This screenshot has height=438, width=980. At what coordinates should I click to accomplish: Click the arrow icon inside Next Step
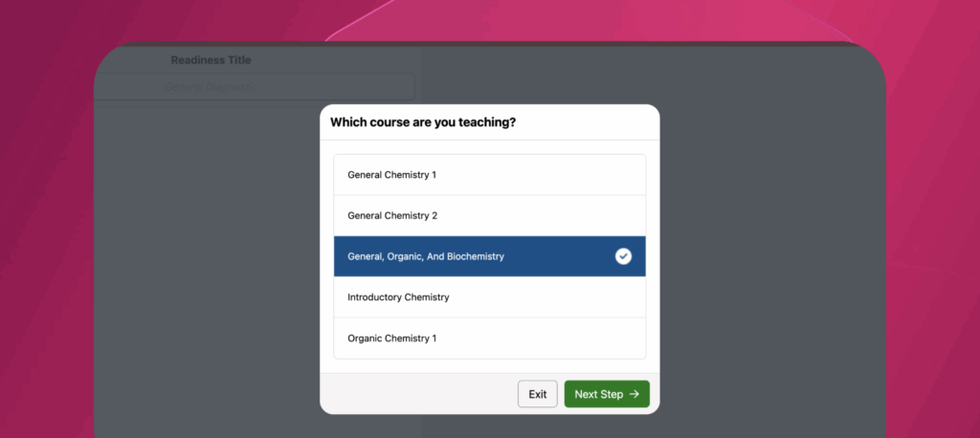point(635,394)
